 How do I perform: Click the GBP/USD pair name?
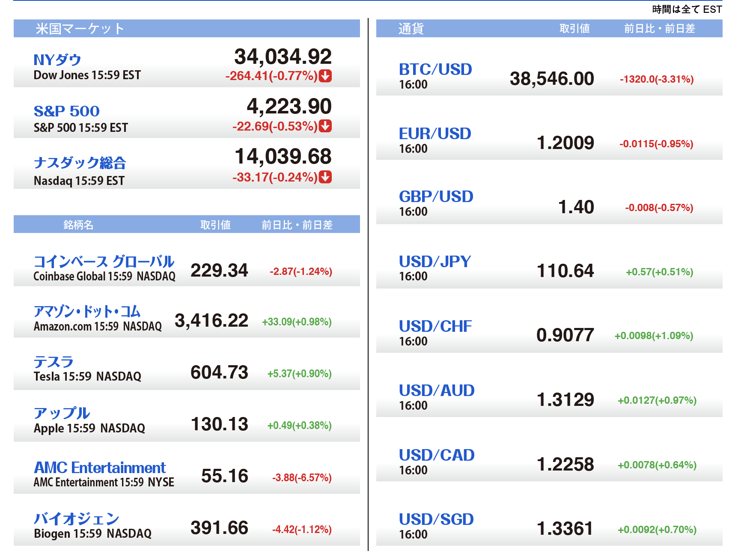click(x=436, y=197)
